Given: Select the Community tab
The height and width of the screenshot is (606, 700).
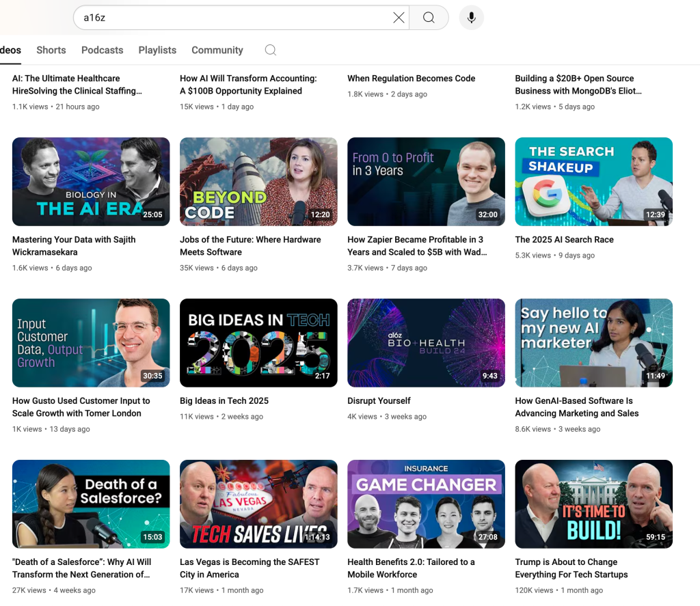Looking at the screenshot, I should pos(217,50).
